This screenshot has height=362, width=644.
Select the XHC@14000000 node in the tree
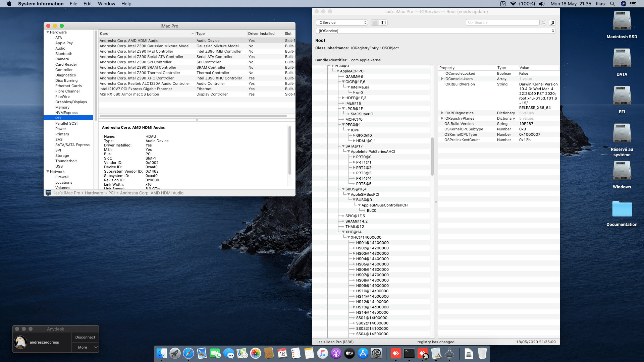pos(366,237)
